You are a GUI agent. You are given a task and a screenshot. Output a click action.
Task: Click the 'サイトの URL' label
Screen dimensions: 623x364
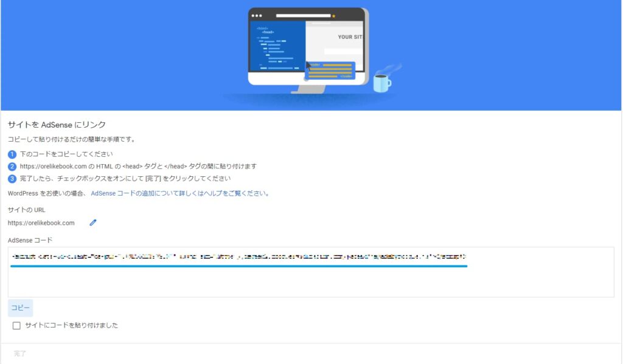point(27,210)
